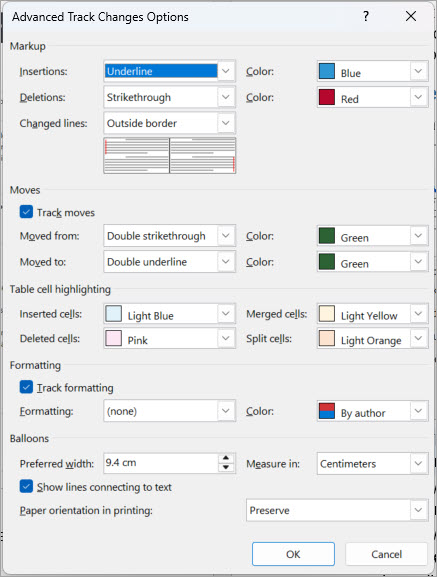437x577 pixels.
Task: Click the changed lines preview thumbnail
Action: pos(170,155)
